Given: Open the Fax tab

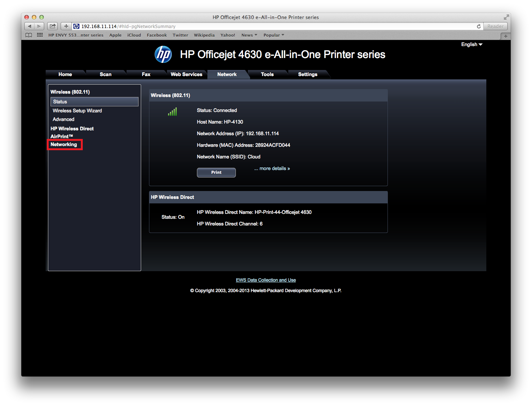Looking at the screenshot, I should pos(146,74).
